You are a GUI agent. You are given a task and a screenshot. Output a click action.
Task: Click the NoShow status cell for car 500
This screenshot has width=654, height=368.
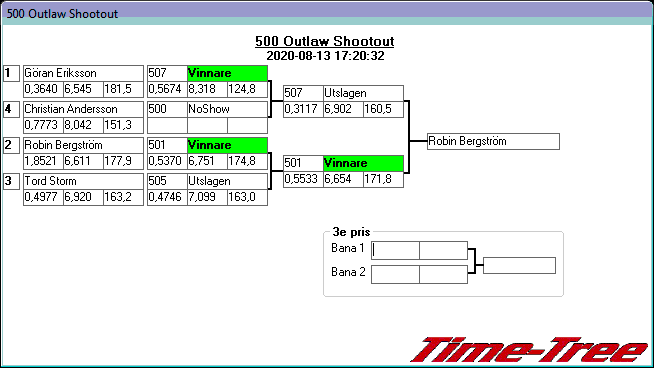pyautogui.click(x=227, y=109)
